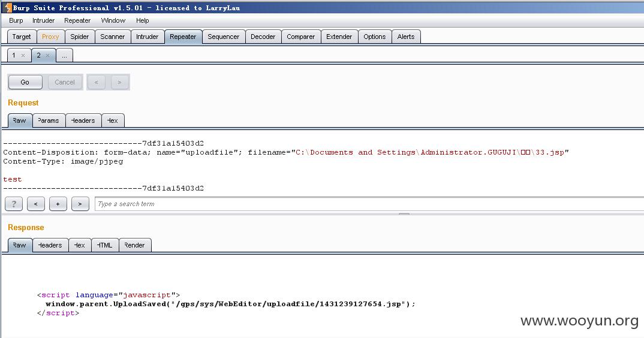Click the first boundary line 7df31a15403d2
Screen dimensions: 644x338
[104, 143]
